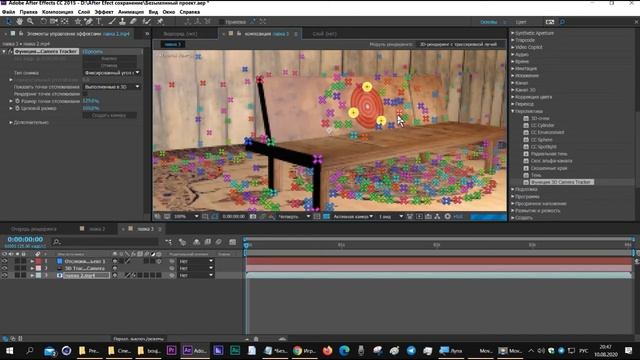The image size is (640, 360).
Task: Expand the Trapcode effects category
Action: [x=513, y=40]
